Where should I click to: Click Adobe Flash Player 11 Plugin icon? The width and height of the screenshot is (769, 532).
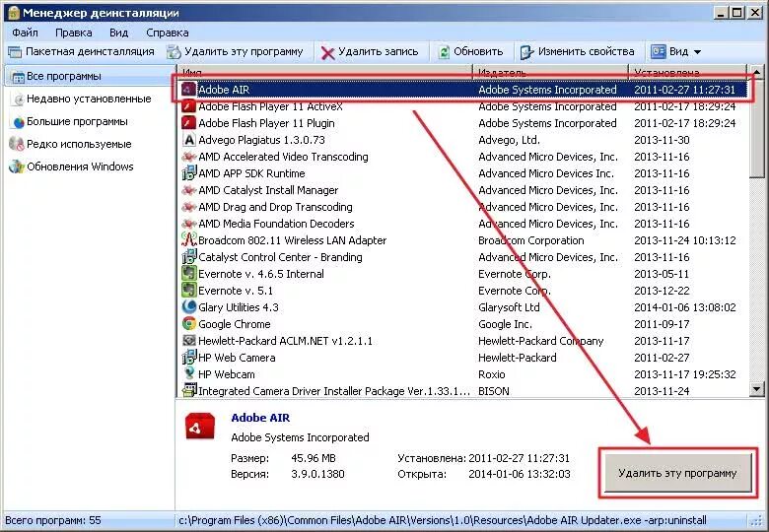[189, 123]
